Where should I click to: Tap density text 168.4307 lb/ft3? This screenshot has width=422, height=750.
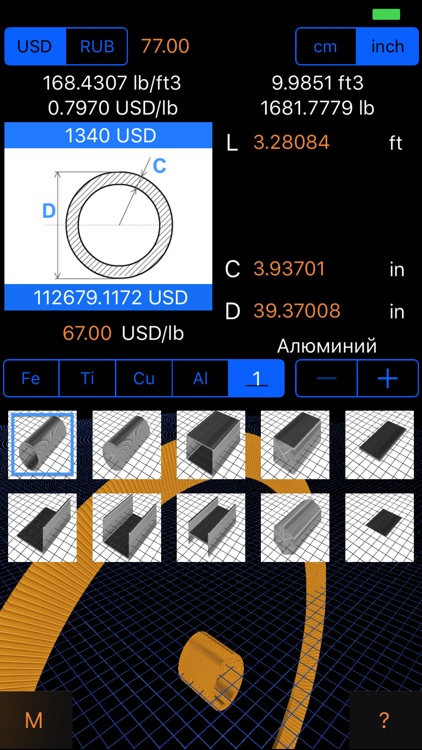(112, 83)
